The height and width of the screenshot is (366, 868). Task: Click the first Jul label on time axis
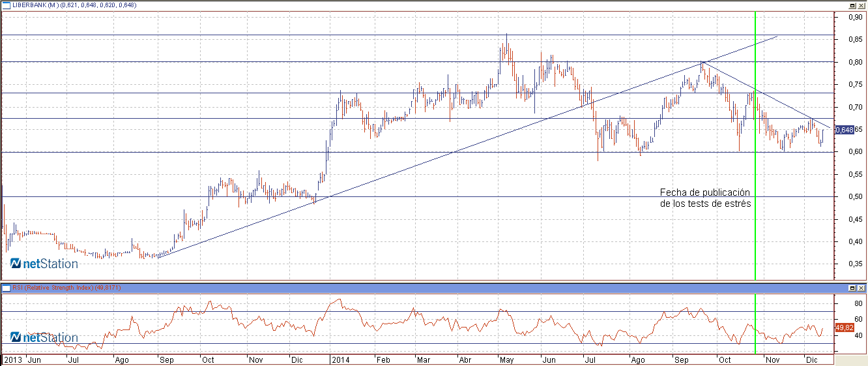[x=74, y=359]
